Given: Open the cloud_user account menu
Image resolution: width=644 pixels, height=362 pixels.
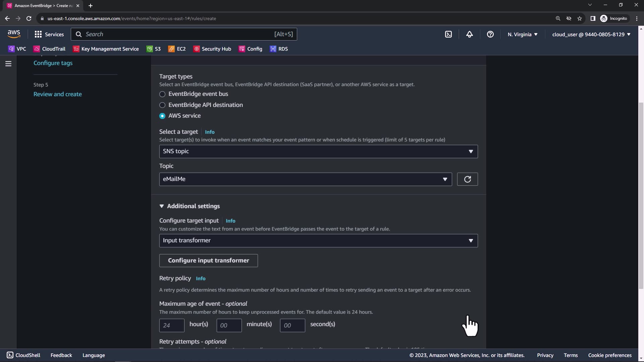Looking at the screenshot, I should click(591, 34).
